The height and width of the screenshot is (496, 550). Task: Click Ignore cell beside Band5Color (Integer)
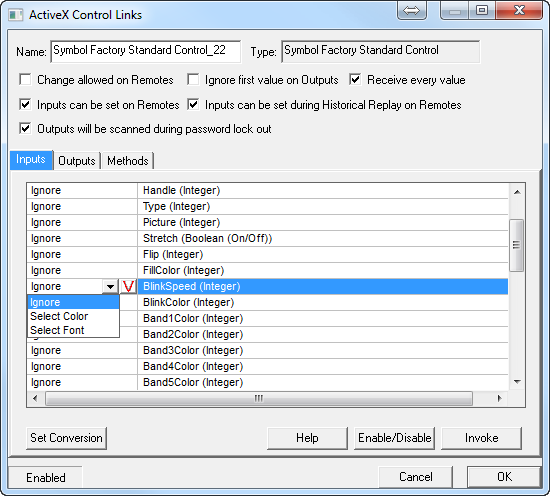pyautogui.click(x=82, y=382)
